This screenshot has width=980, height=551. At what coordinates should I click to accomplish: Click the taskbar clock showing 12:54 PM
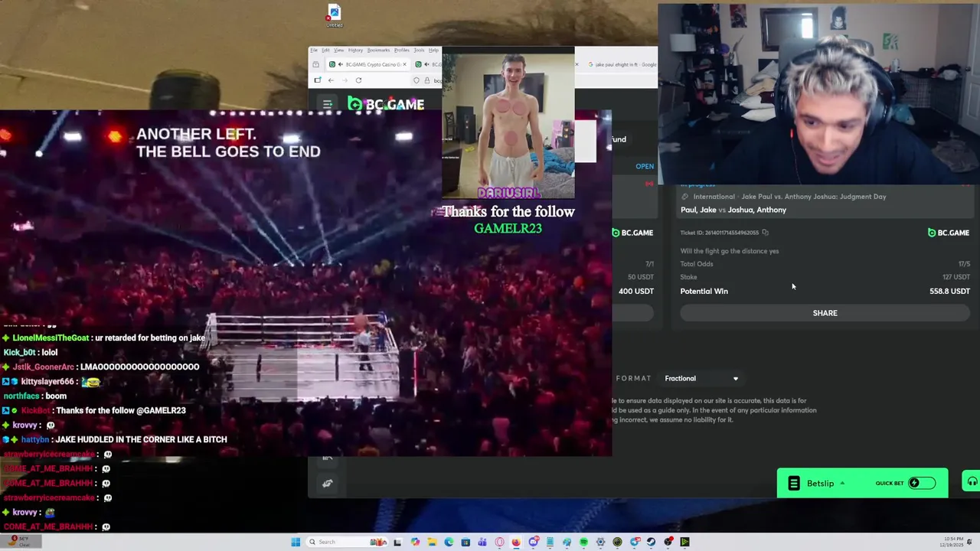tap(953, 542)
